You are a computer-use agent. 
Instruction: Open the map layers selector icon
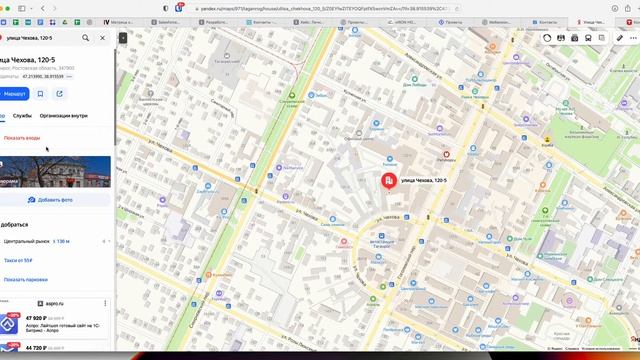point(602,38)
